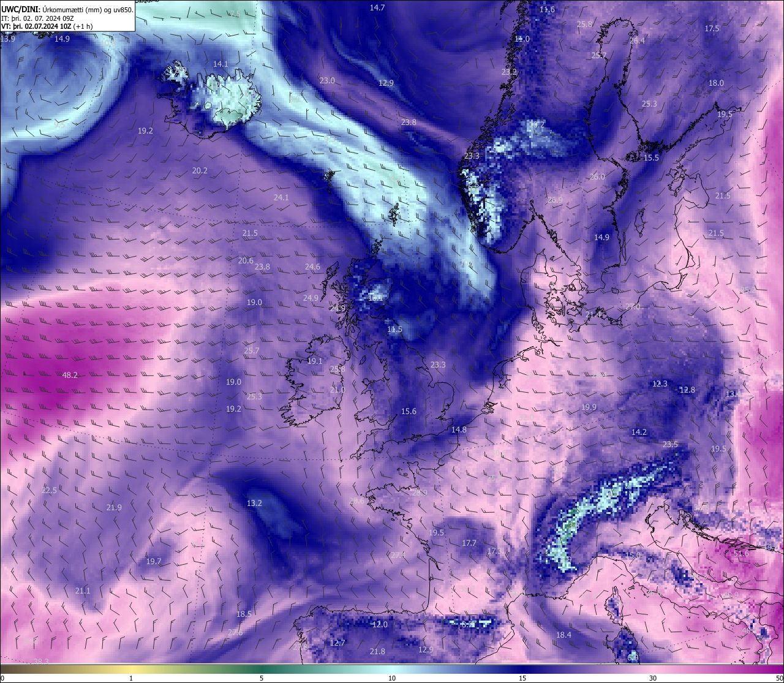Click the legend tick label 1
The width and height of the screenshot is (784, 683).
131,678
